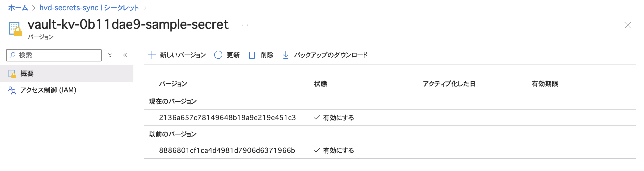Click the アクセス制御 (IAM) people icon
This screenshot has height=171, width=644.
12,90
